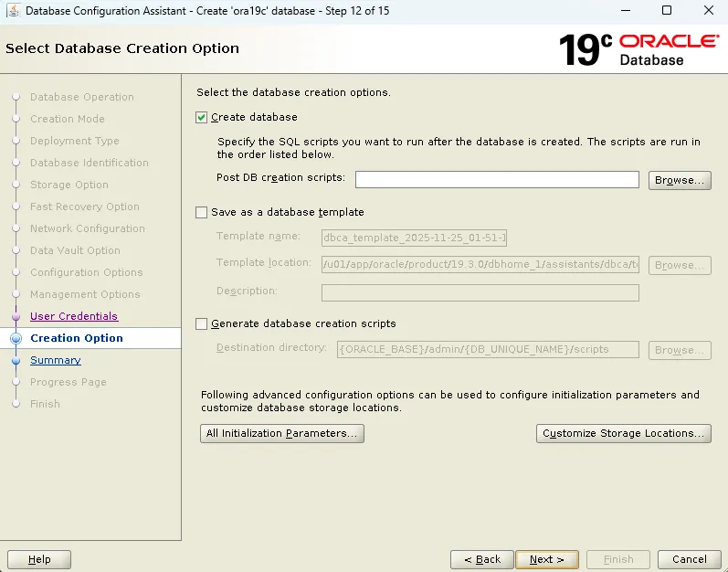Click the 'Select the database creation options.' text
The width and height of the screenshot is (728, 572).
coord(293,92)
